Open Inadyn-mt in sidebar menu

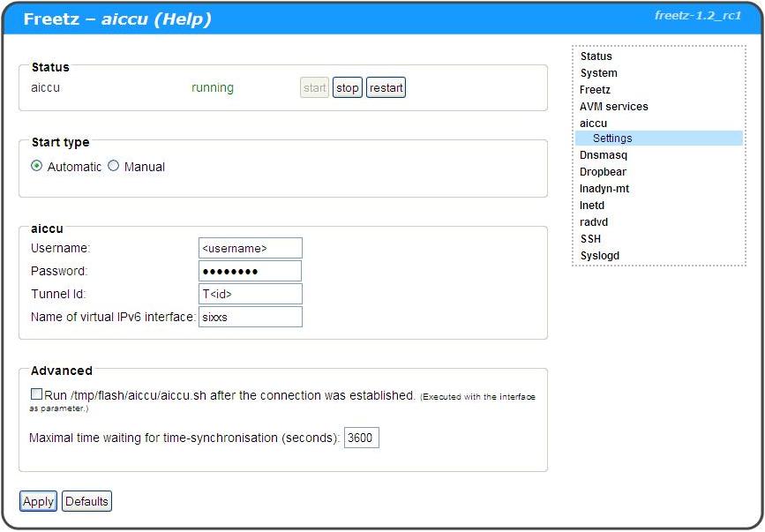click(604, 189)
